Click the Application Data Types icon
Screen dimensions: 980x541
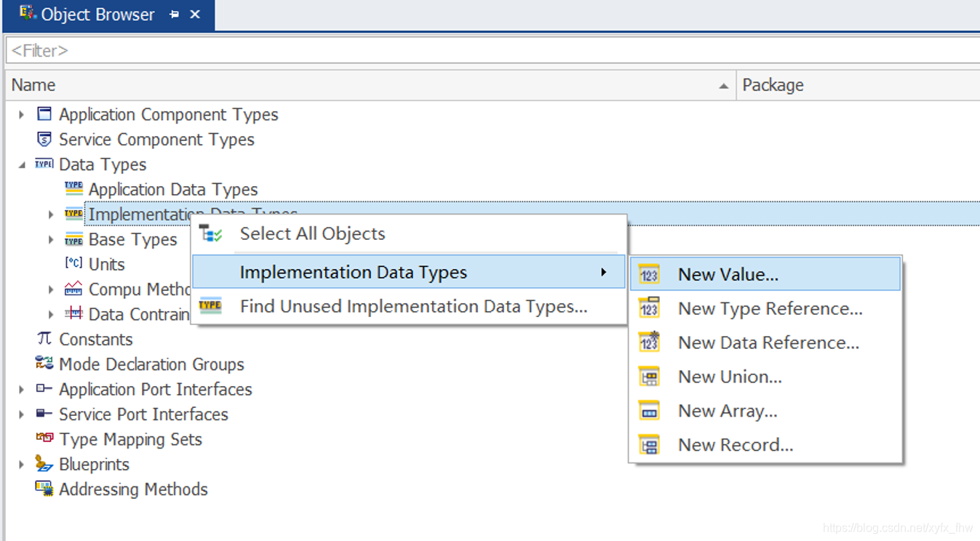(73, 189)
